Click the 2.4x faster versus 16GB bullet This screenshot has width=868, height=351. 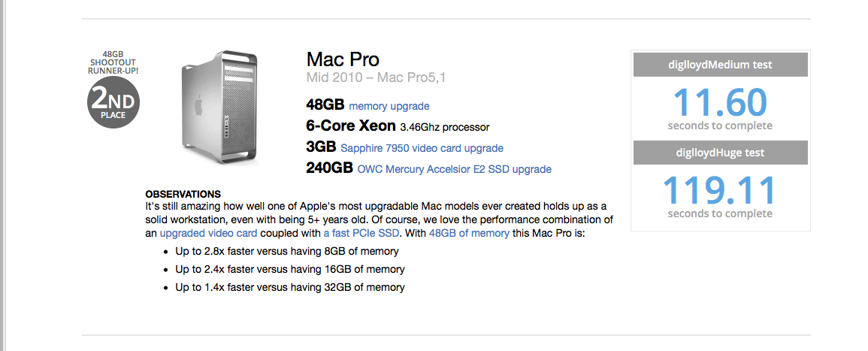pos(290,270)
